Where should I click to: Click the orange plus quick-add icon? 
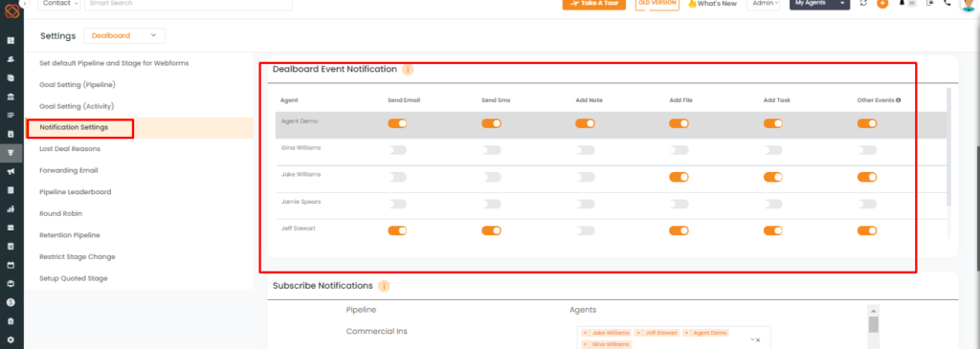coord(882,3)
